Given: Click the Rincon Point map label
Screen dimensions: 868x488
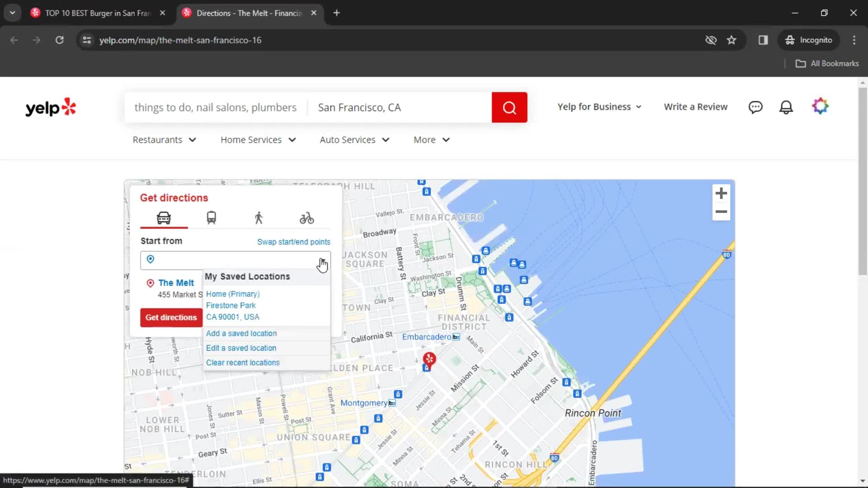Looking at the screenshot, I should [593, 413].
